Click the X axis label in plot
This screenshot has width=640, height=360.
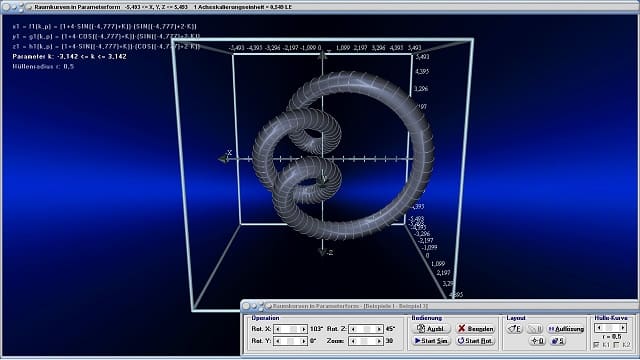[x=229, y=153]
